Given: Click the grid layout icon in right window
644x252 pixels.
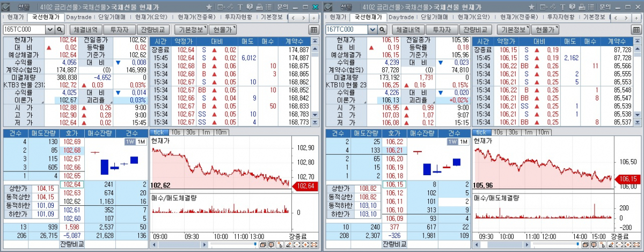Looking at the screenshot, I should tap(637, 30).
